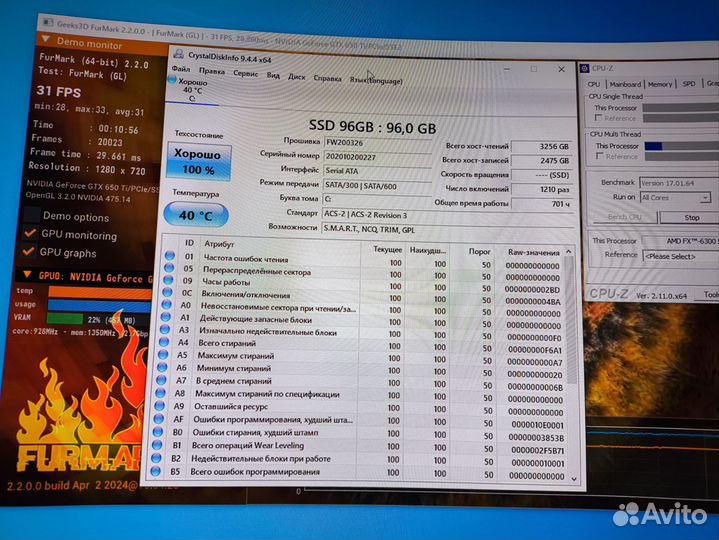Image resolution: width=719 pixels, height=540 pixels.
Task: Toggle the GPU monitoring checkbox
Action: [29, 235]
